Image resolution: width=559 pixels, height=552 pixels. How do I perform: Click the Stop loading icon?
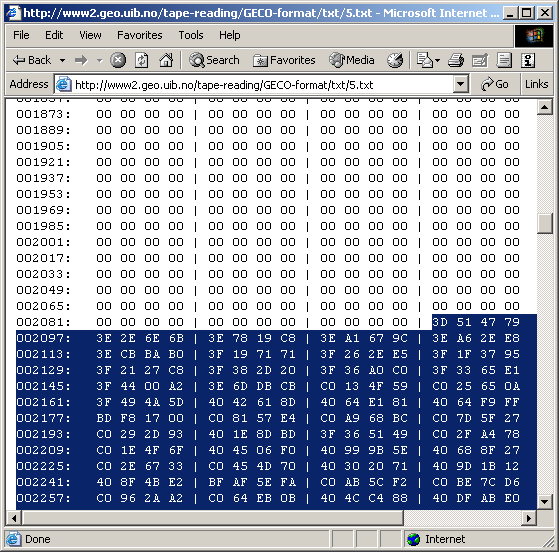118,60
